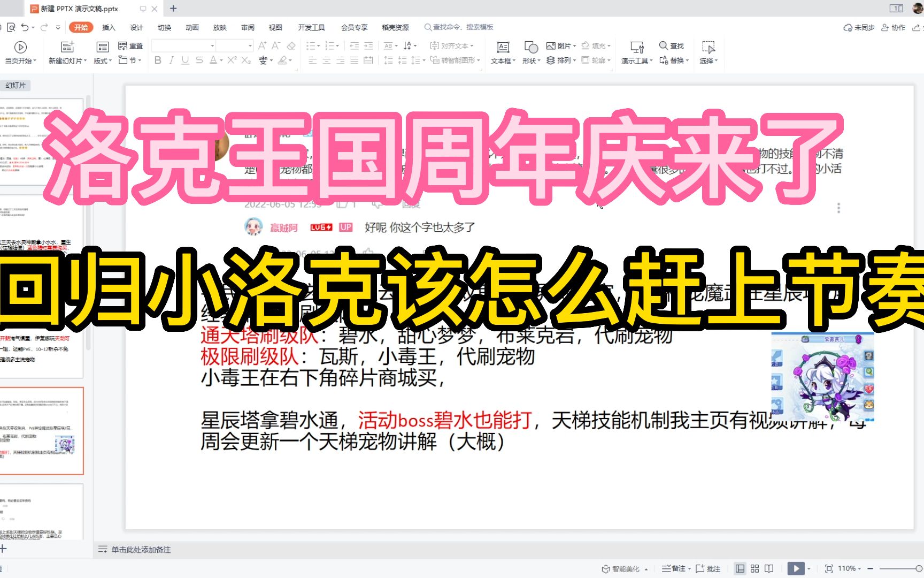Click the redo arrow icon
Image resolution: width=924 pixels, height=578 pixels.
tap(44, 27)
